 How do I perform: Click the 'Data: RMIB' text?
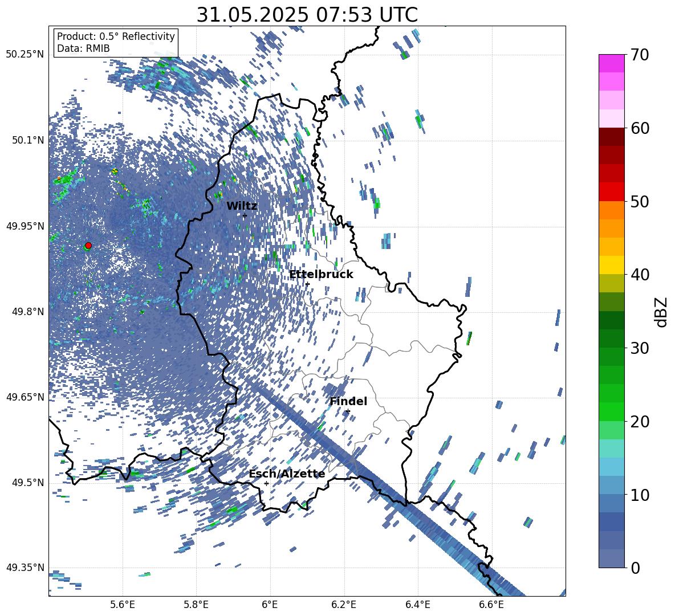coord(83,48)
